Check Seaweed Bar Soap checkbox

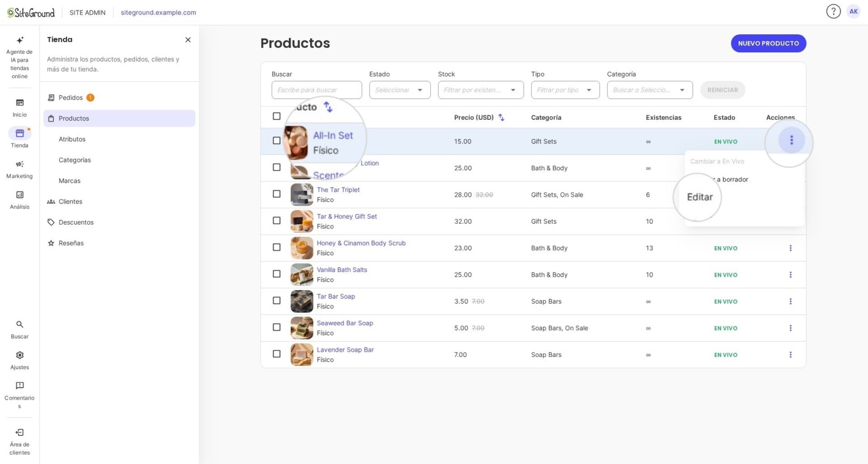pyautogui.click(x=276, y=327)
